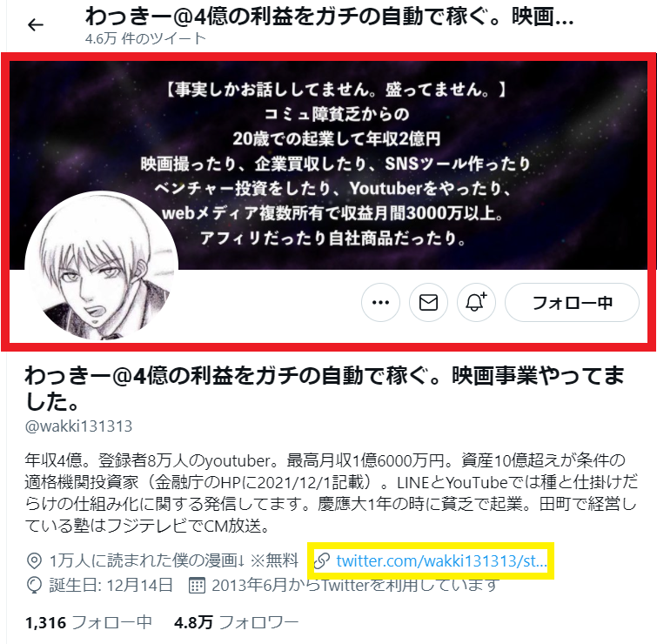
Task: Open the twitter.com/wakki131313 profile link
Action: (x=441, y=560)
